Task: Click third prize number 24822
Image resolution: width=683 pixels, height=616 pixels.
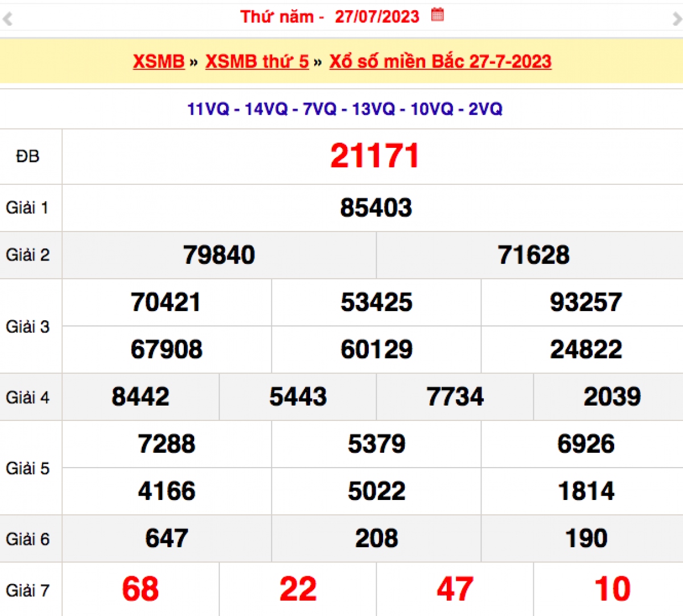Action: 586,349
